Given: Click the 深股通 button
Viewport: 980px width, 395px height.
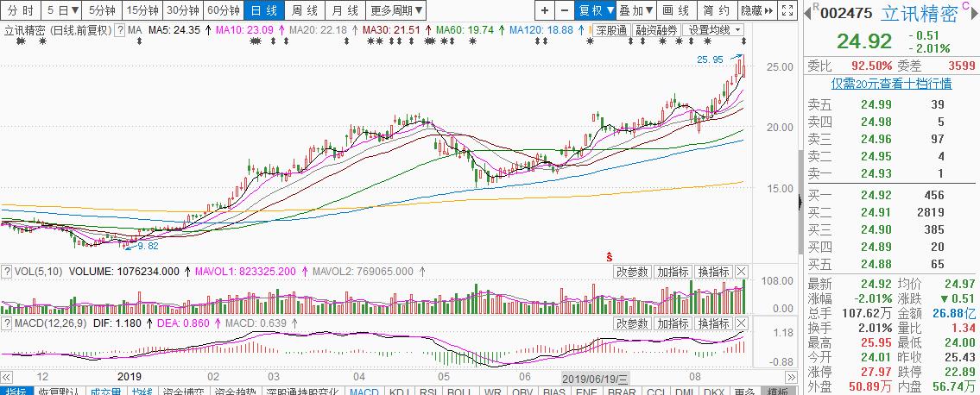Looking at the screenshot, I should pos(611,30).
